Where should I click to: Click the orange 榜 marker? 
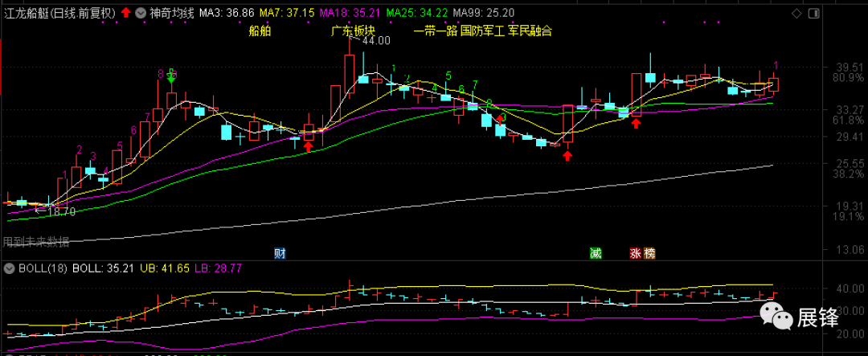(x=649, y=254)
